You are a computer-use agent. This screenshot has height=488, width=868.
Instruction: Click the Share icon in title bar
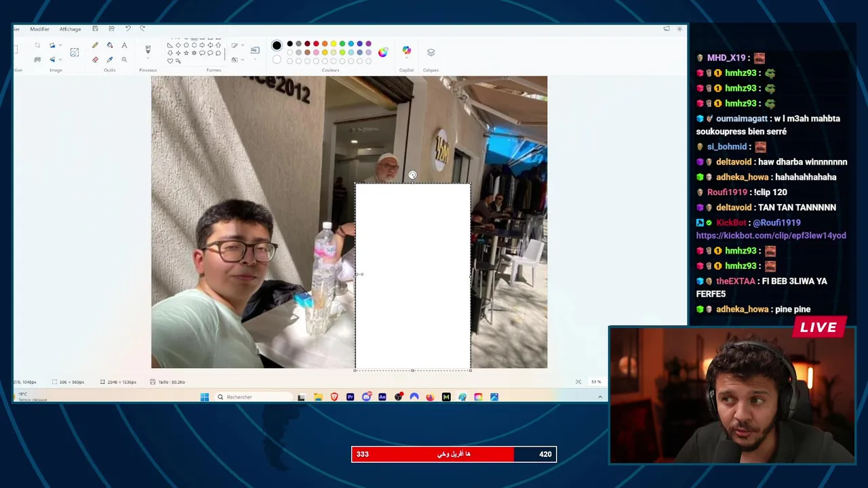pyautogui.click(x=111, y=28)
